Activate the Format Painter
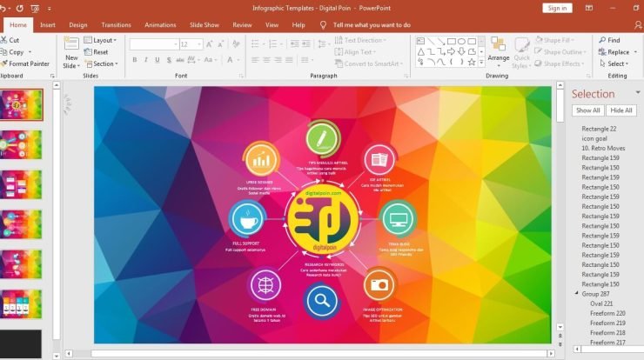Screen dimensions: 644x360 pos(24,64)
